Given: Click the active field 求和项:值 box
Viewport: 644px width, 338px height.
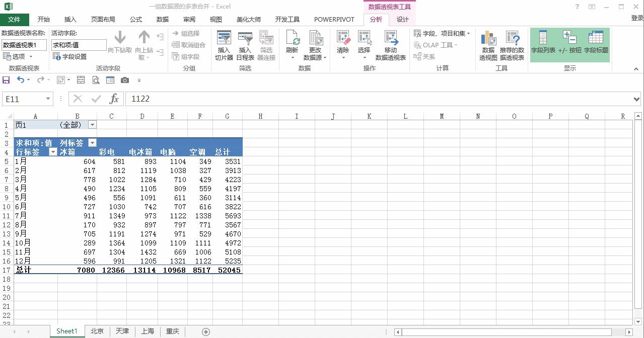Looking at the screenshot, I should click(x=79, y=45).
